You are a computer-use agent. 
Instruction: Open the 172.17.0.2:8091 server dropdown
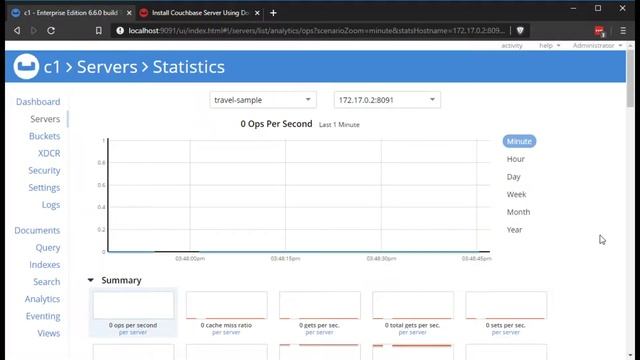pos(387,100)
